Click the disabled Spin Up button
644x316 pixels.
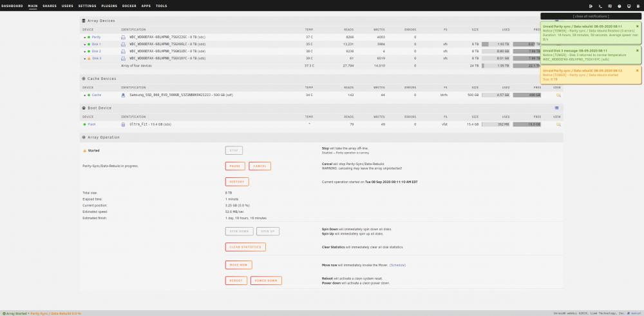click(x=268, y=232)
